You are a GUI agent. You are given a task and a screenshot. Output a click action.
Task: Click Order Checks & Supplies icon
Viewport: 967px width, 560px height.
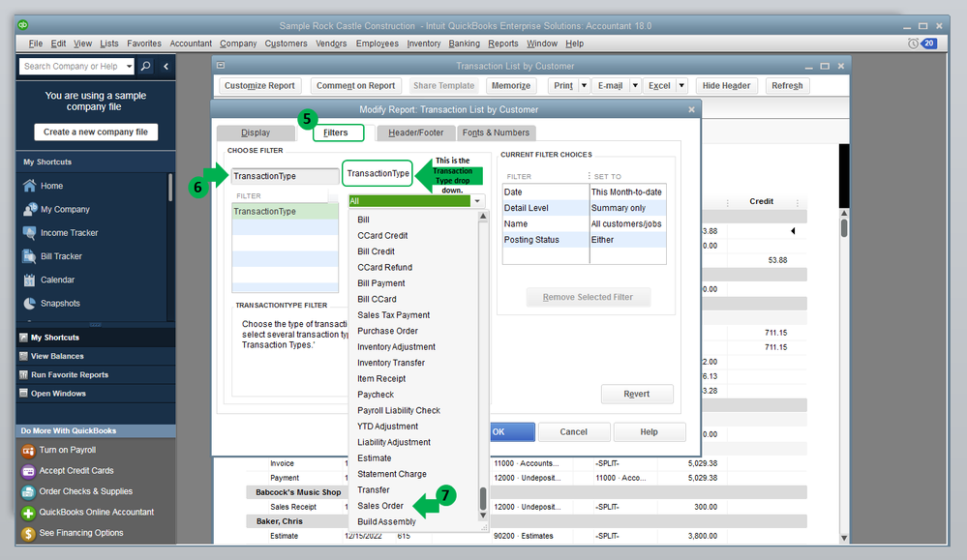tap(28, 491)
